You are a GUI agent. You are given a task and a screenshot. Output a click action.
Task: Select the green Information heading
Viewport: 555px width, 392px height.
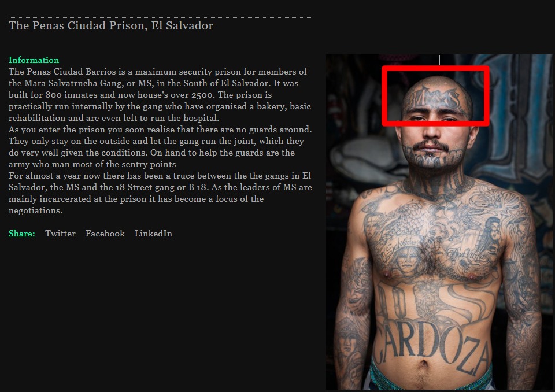click(x=34, y=60)
